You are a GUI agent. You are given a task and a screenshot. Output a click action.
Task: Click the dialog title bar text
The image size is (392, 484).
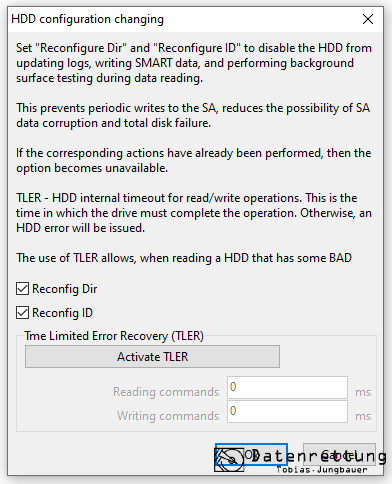[x=87, y=19]
